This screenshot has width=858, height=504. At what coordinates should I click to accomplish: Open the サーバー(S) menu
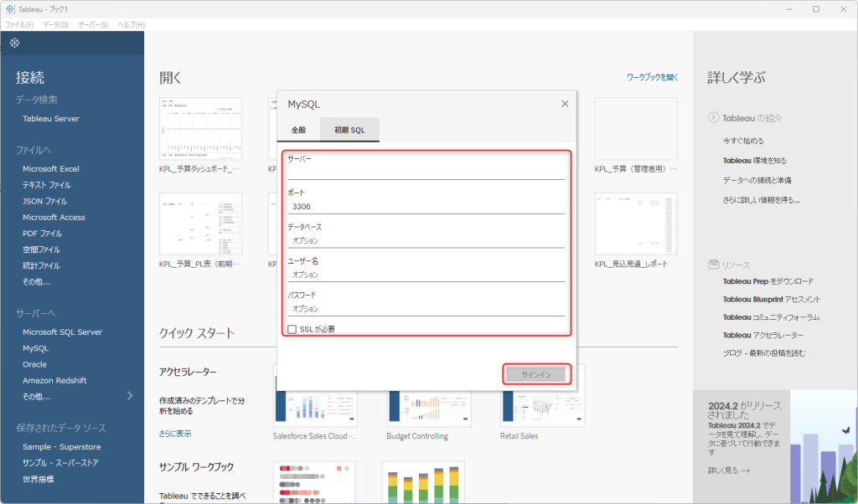click(x=93, y=24)
